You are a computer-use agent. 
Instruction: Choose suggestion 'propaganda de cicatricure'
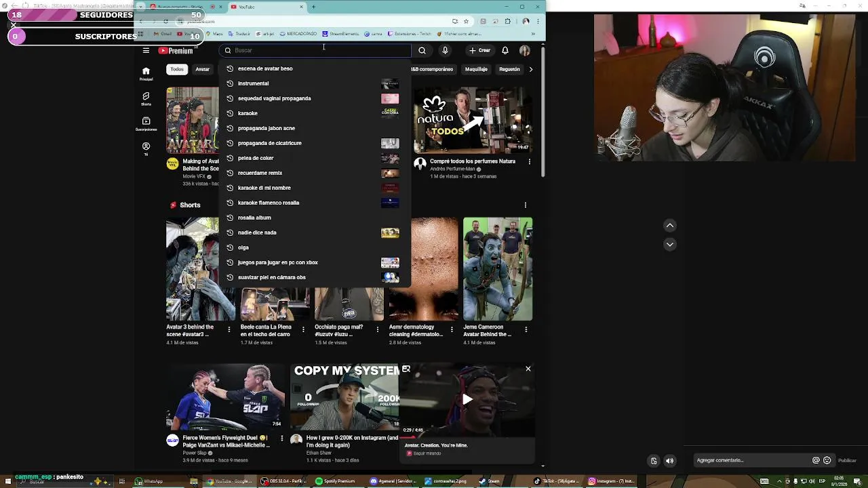[x=315, y=143]
